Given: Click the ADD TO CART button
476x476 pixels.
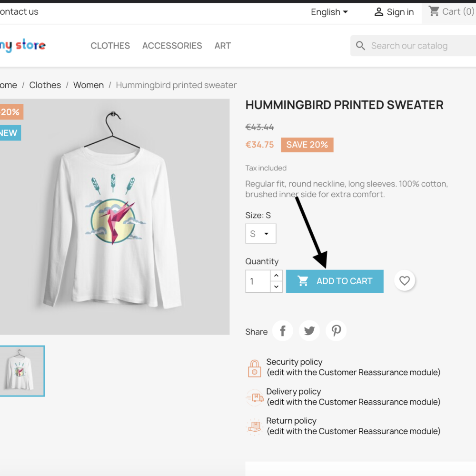Looking at the screenshot, I should [x=335, y=281].
